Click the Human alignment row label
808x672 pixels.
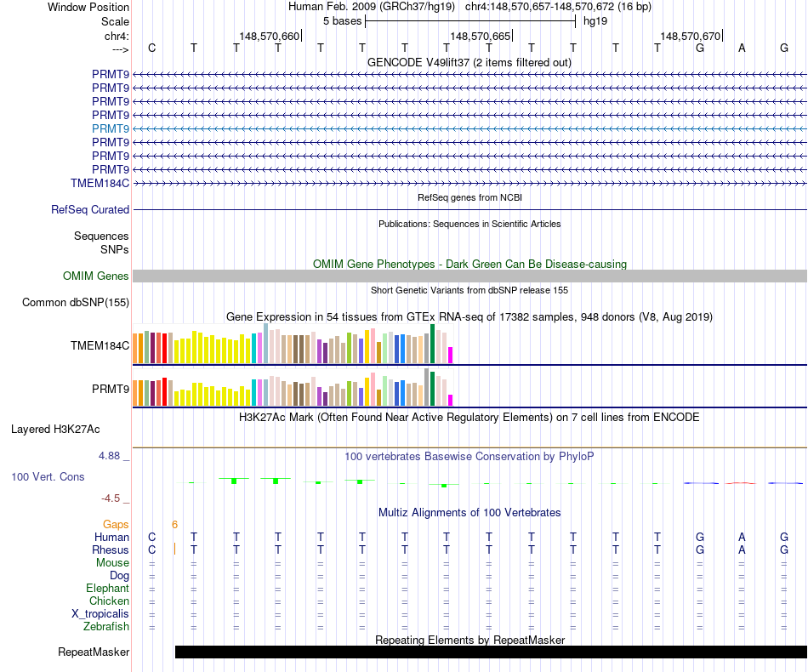pyautogui.click(x=111, y=538)
